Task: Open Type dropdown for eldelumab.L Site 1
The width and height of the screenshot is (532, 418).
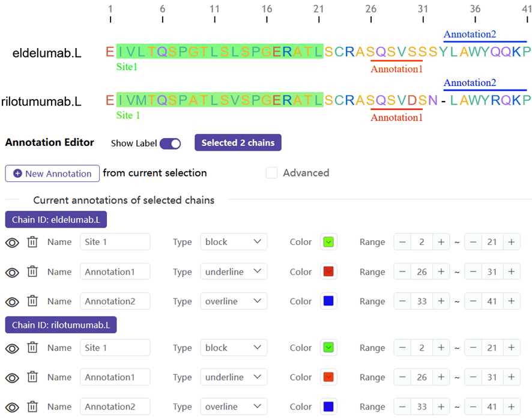Action: (x=234, y=242)
